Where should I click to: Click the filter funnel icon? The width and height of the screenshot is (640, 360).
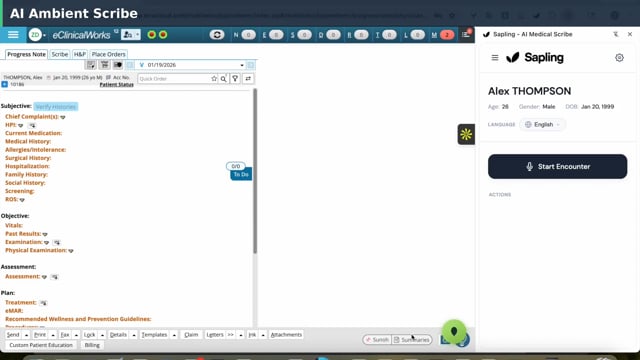click(x=235, y=79)
